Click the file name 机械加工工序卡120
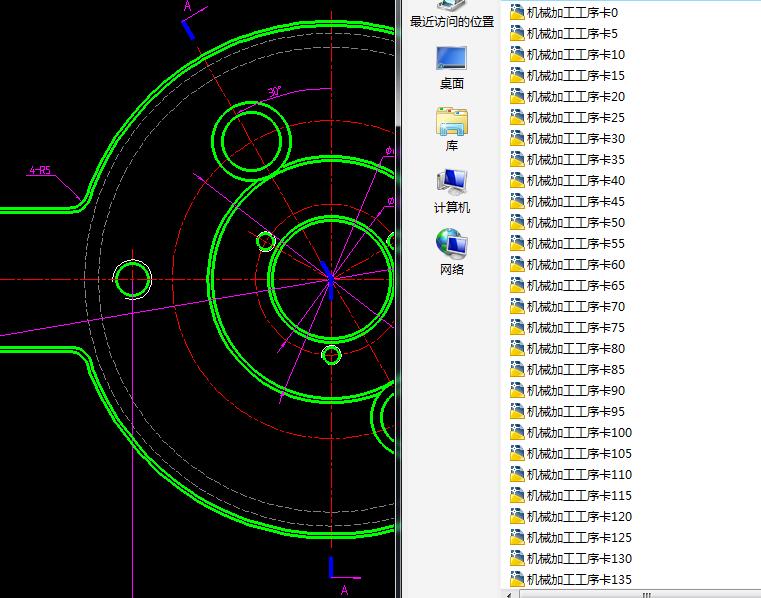 click(x=579, y=516)
